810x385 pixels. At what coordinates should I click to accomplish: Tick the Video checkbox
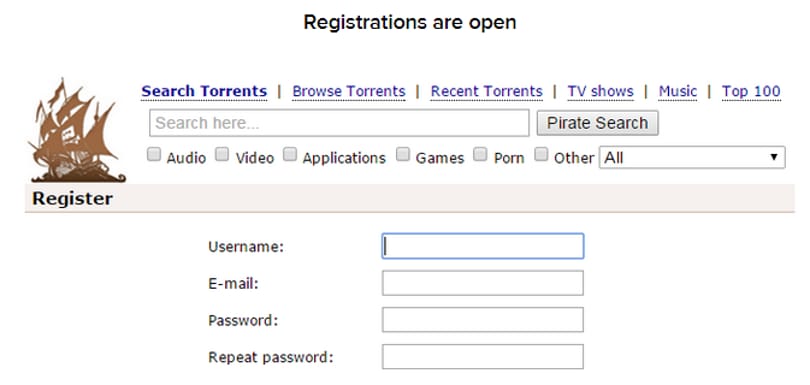pos(222,155)
